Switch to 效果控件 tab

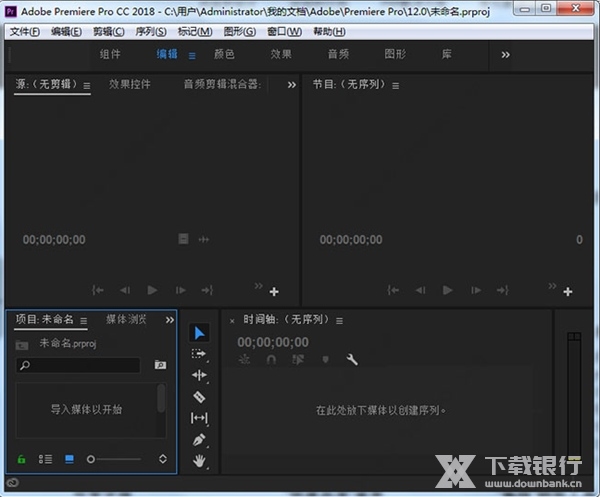(130, 84)
